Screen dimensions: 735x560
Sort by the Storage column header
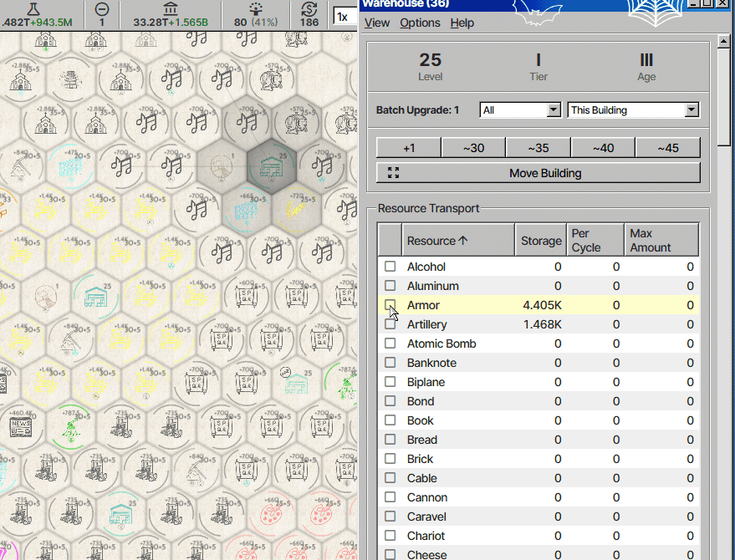[x=541, y=241]
